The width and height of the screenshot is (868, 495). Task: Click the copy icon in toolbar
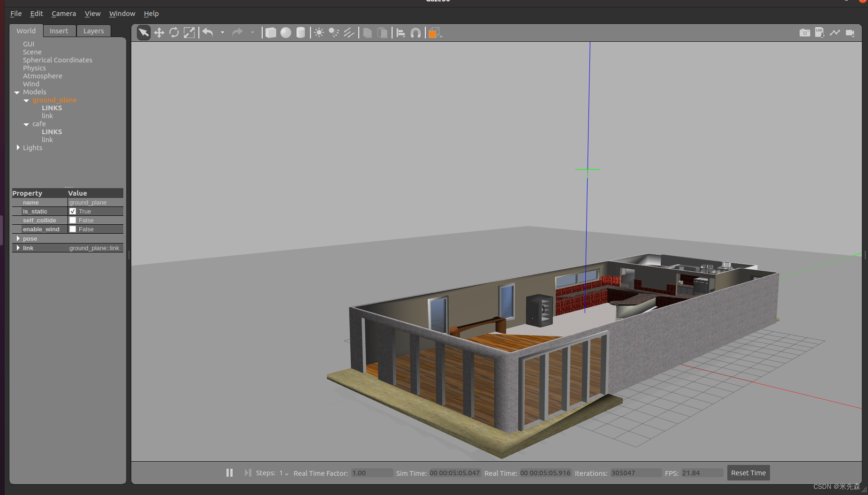(x=367, y=32)
